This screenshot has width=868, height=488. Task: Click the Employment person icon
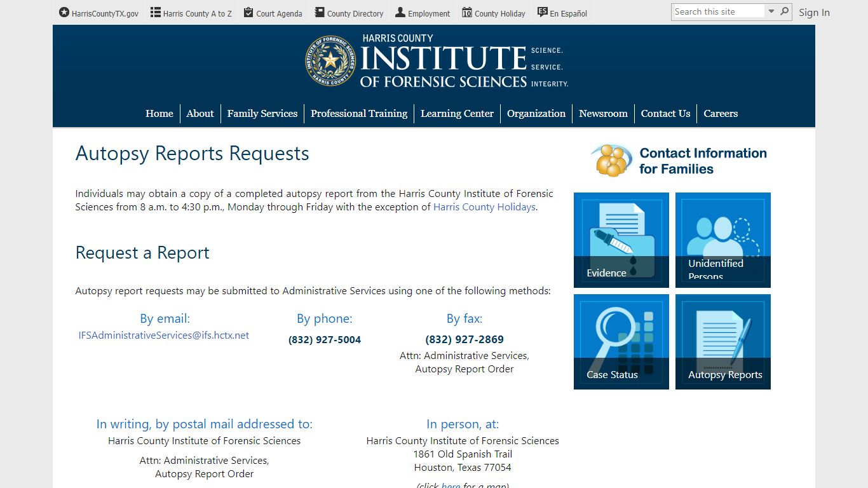pyautogui.click(x=400, y=12)
